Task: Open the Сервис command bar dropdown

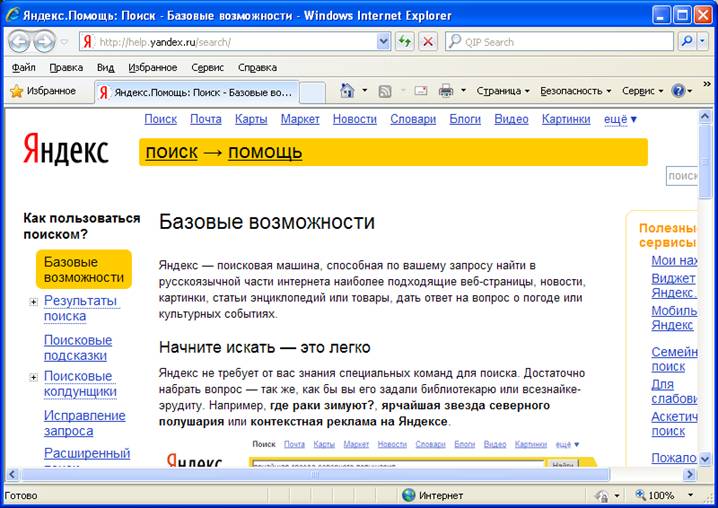Action: (642, 91)
